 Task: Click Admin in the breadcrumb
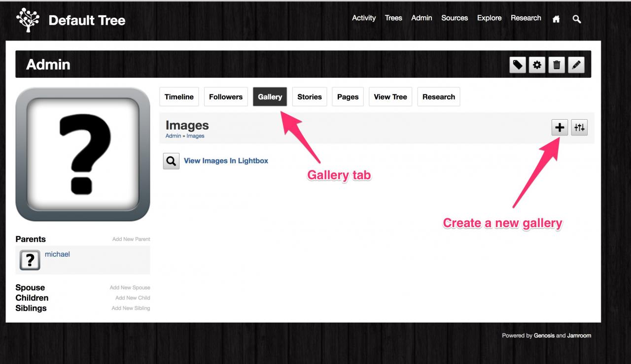(x=173, y=136)
